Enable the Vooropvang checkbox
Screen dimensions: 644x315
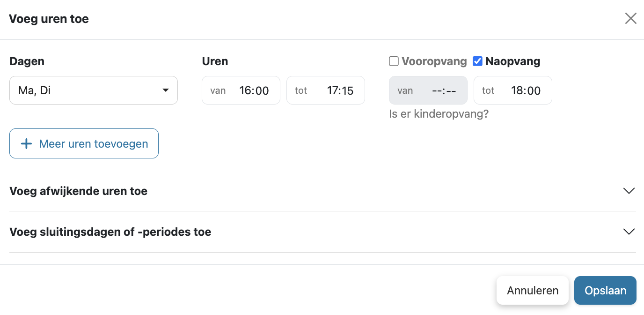[394, 61]
